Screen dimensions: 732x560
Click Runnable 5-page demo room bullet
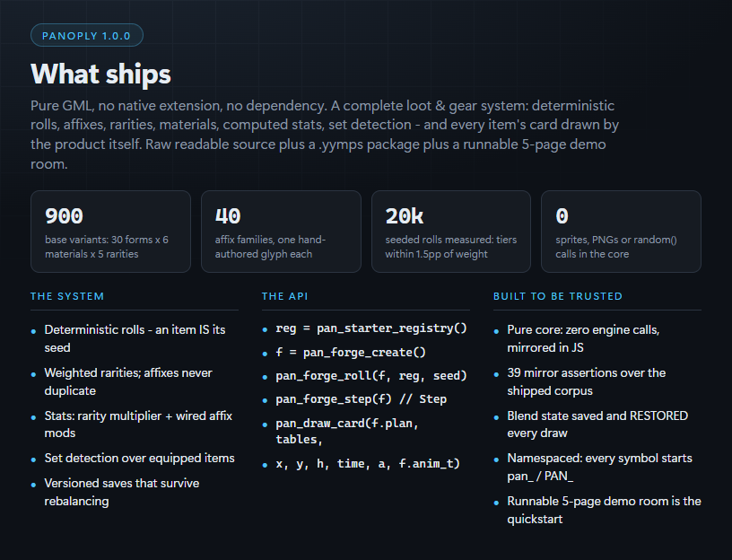604,510
